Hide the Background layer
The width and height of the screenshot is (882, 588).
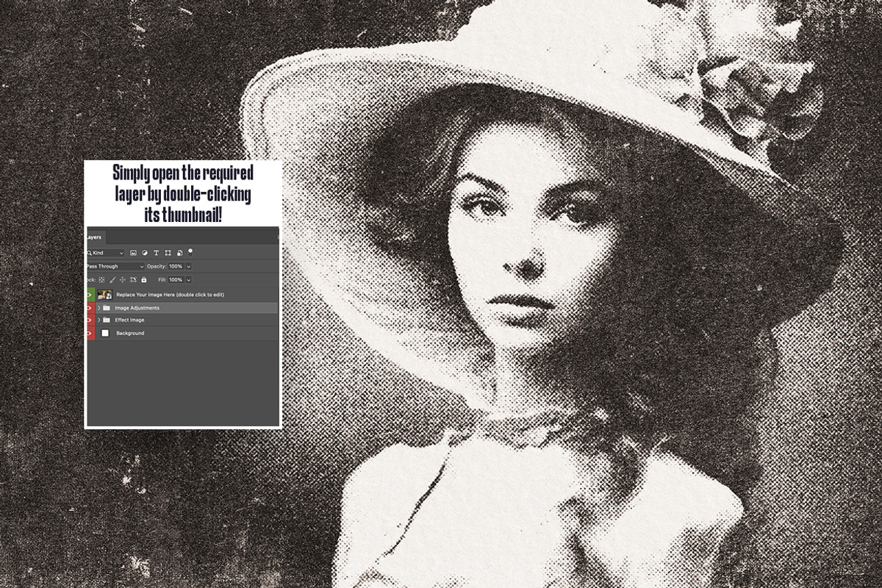(90, 334)
